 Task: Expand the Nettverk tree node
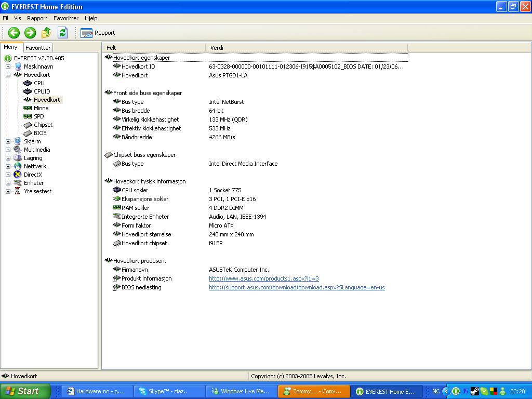tap(8, 166)
